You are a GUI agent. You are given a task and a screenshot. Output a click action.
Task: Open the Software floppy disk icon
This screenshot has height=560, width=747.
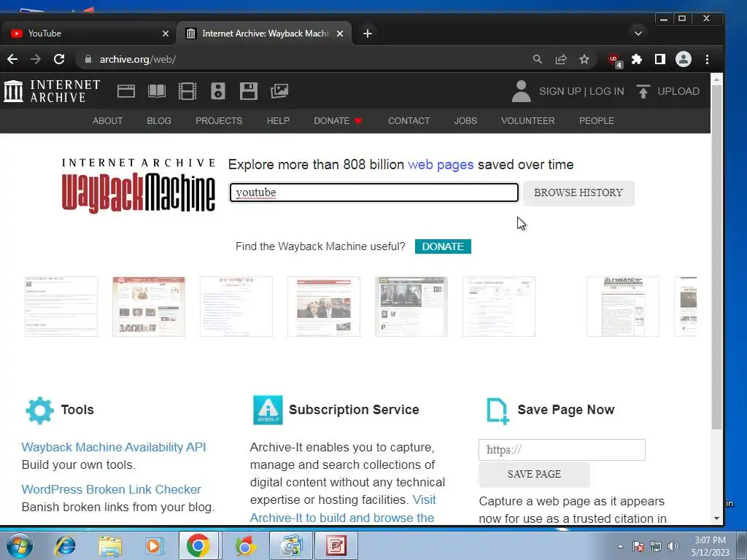point(249,91)
